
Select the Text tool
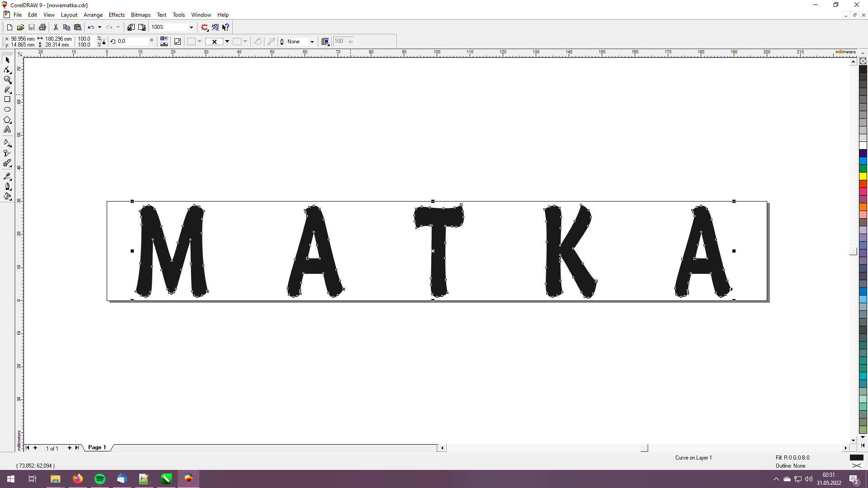7,130
